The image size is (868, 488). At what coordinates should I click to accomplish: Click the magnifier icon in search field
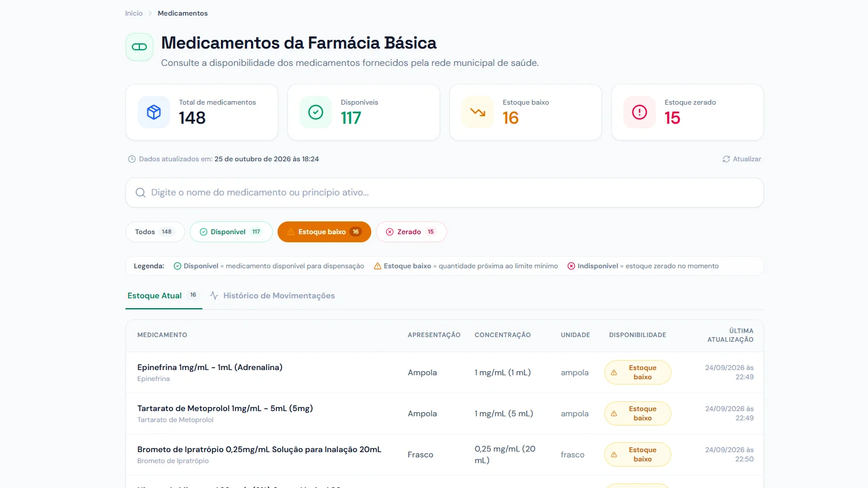pos(141,193)
